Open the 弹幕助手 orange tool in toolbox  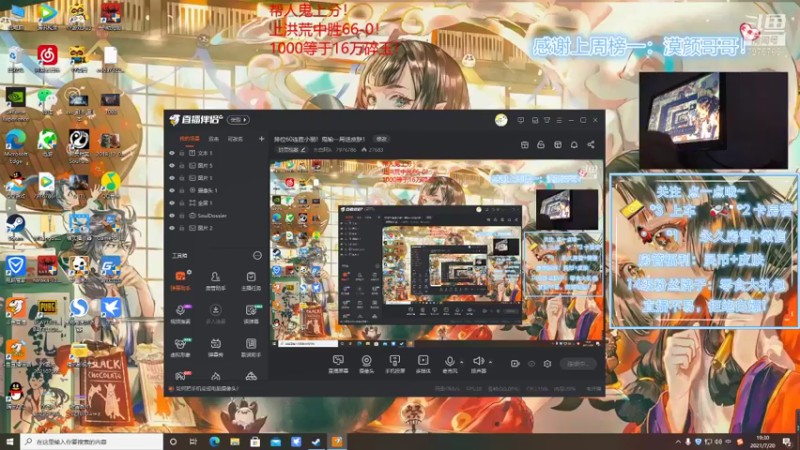coord(180,280)
